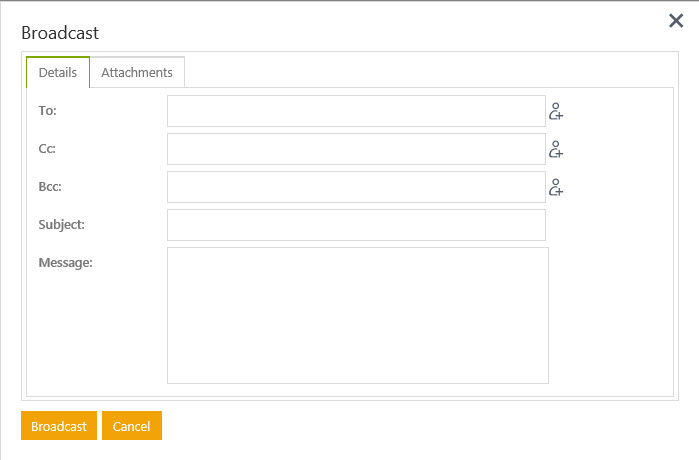Viewport: 699px width, 460px height.
Task: Switch to the Attachments tab
Action: pos(137,73)
